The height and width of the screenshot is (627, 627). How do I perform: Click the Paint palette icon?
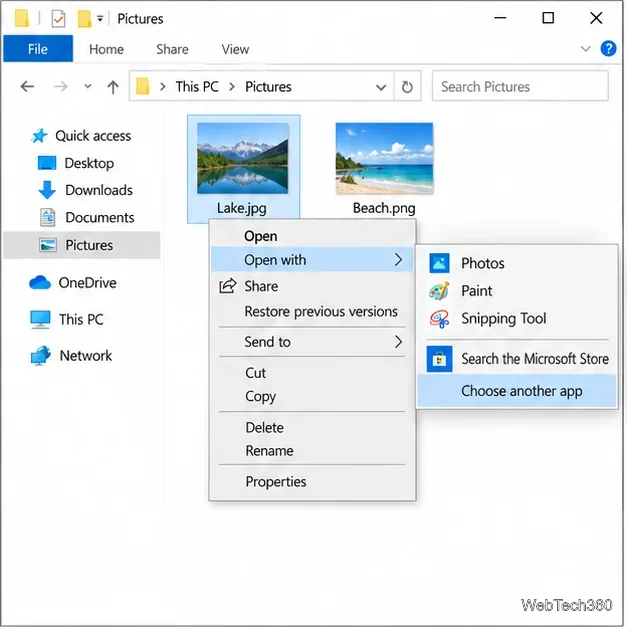coord(439,291)
